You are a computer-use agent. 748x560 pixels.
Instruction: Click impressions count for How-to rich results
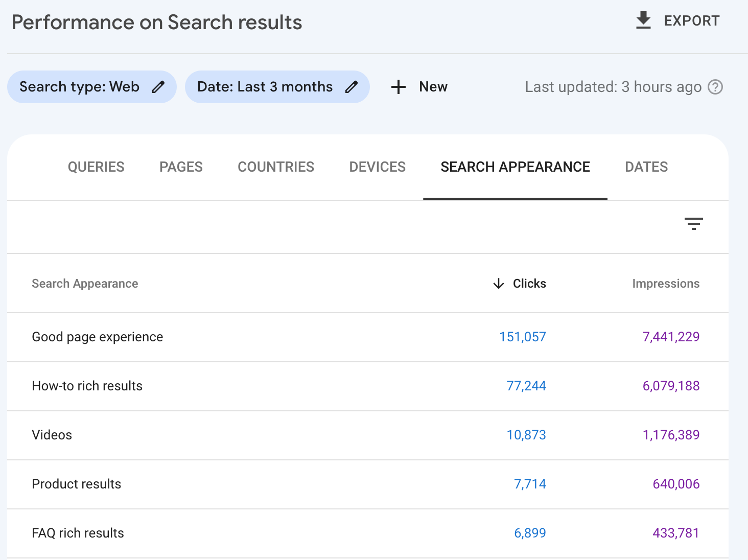[671, 386]
